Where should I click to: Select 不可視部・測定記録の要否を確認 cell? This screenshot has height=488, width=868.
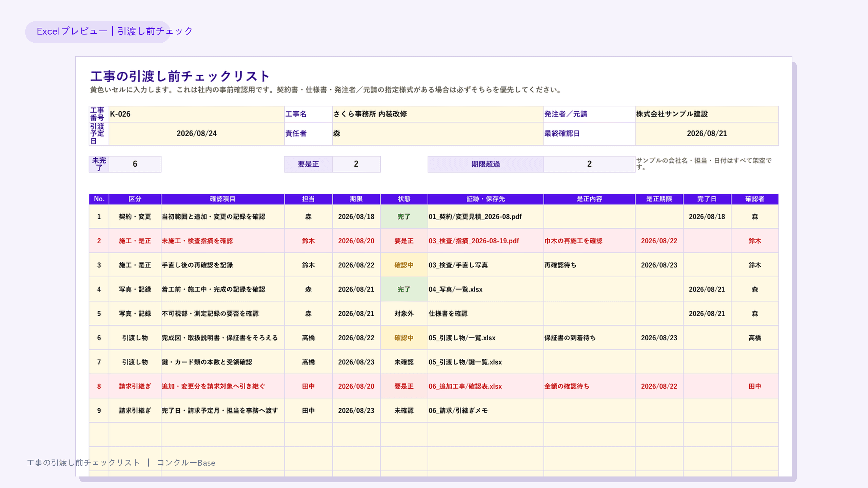[222, 313]
